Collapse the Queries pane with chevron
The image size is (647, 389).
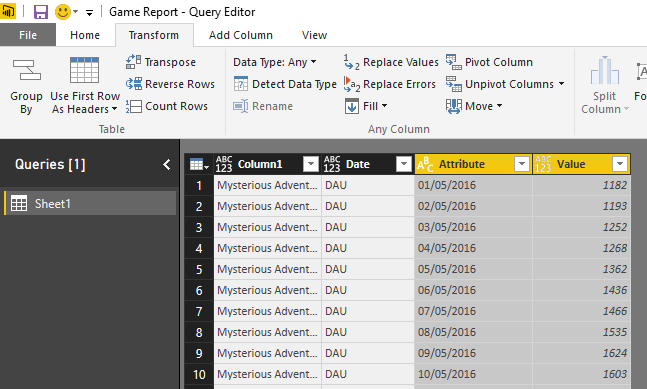pos(166,165)
